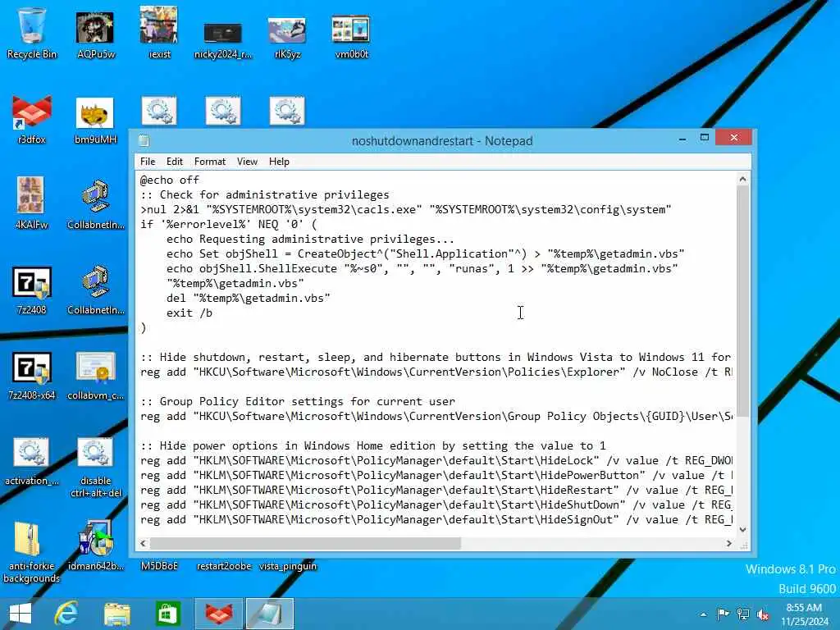This screenshot has width=840, height=630.
Task: Minimize the Notepad window
Action: coord(682,139)
